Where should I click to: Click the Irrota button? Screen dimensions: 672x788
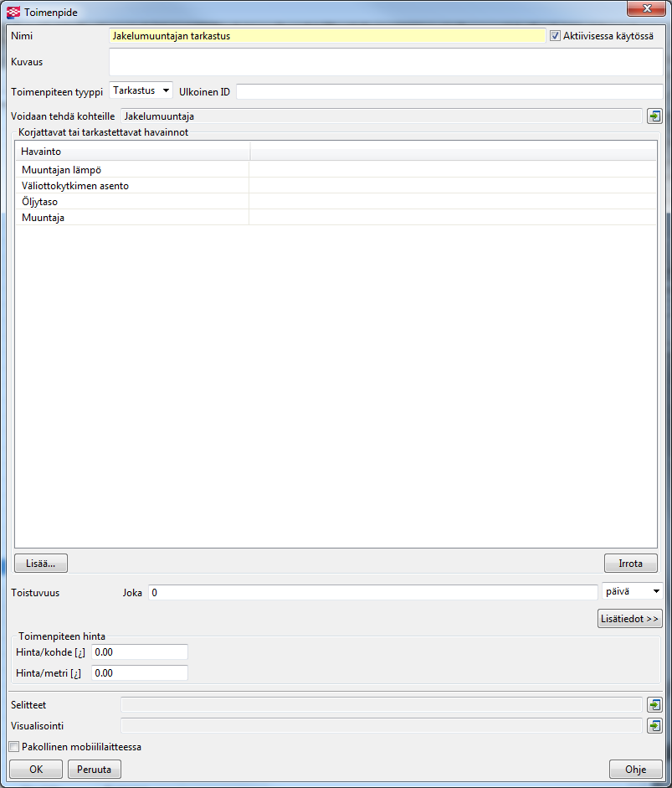point(630,564)
